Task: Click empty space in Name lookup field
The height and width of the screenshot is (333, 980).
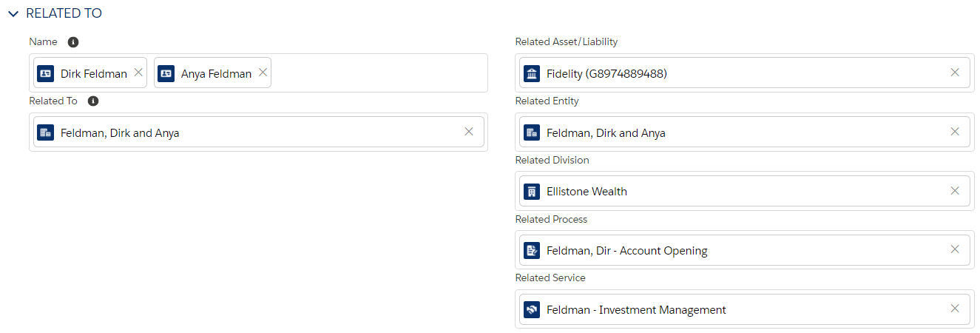Action: [x=377, y=73]
